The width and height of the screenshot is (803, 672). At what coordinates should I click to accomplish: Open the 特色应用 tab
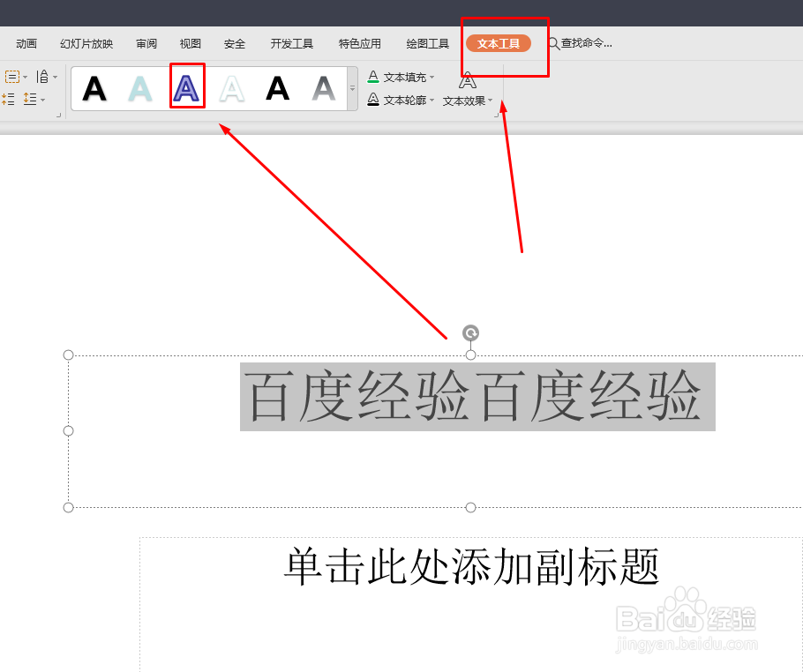359,44
